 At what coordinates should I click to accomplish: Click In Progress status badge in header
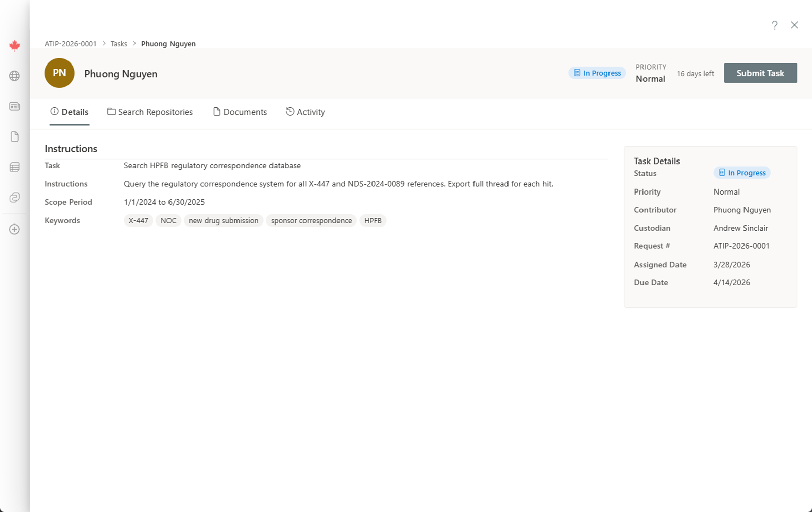597,73
